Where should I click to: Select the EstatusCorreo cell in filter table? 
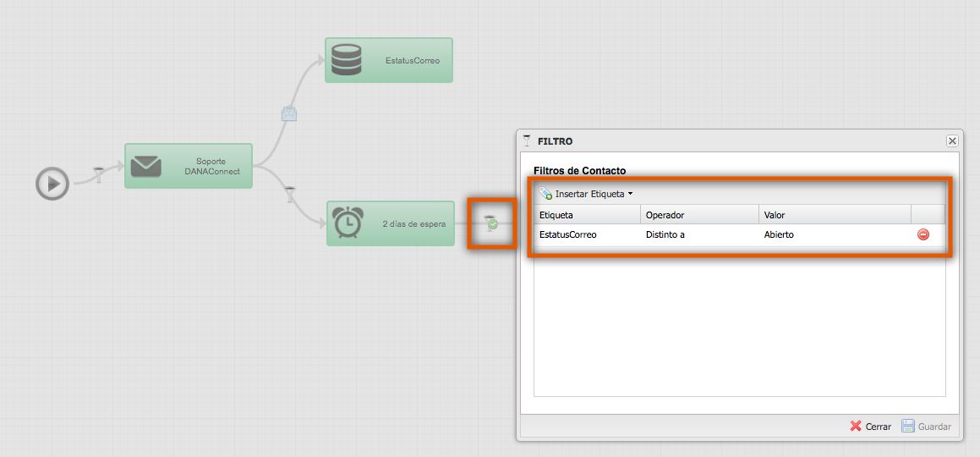(586, 234)
